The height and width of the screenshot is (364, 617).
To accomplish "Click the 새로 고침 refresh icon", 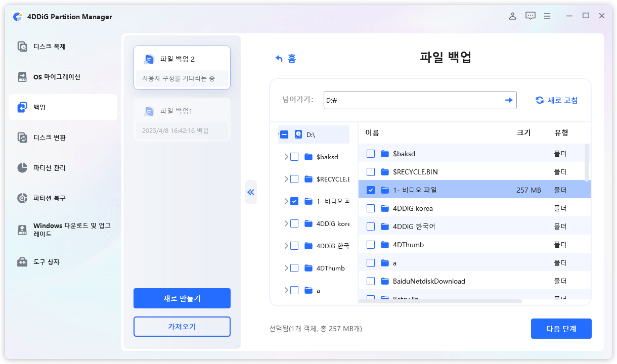I will click(540, 100).
